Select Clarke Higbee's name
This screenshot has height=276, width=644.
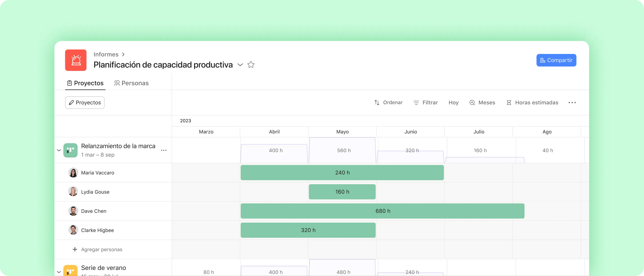click(x=98, y=230)
